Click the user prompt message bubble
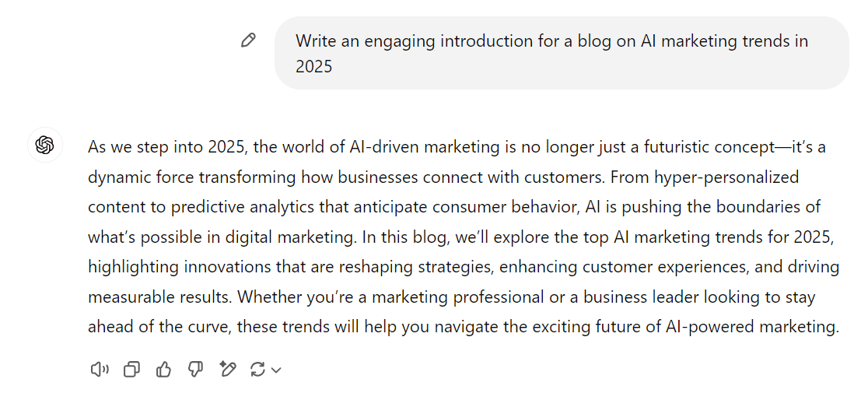 tap(562, 53)
